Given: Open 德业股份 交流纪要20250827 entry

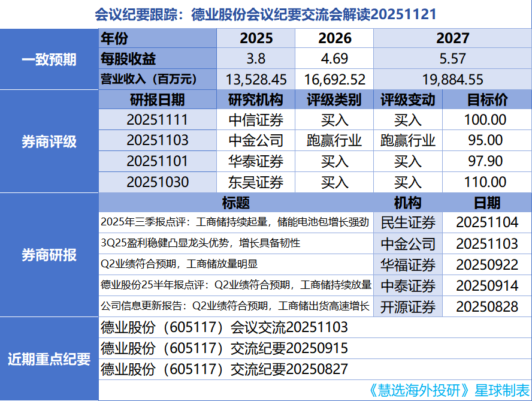Looking at the screenshot, I should click(315, 369).
